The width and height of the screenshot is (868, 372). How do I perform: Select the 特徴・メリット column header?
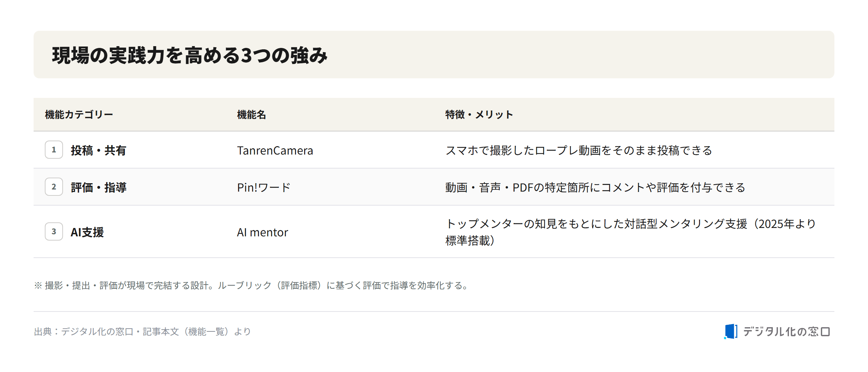pos(479,115)
